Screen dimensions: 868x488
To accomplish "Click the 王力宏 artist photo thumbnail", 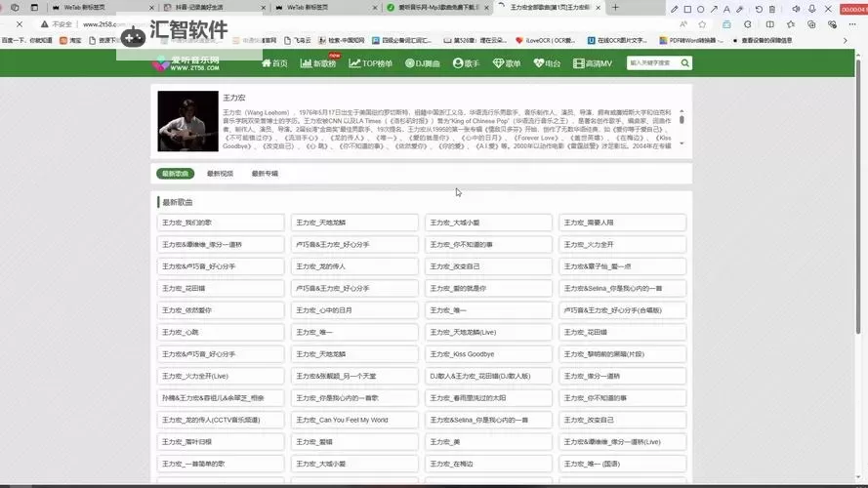I will coord(187,121).
